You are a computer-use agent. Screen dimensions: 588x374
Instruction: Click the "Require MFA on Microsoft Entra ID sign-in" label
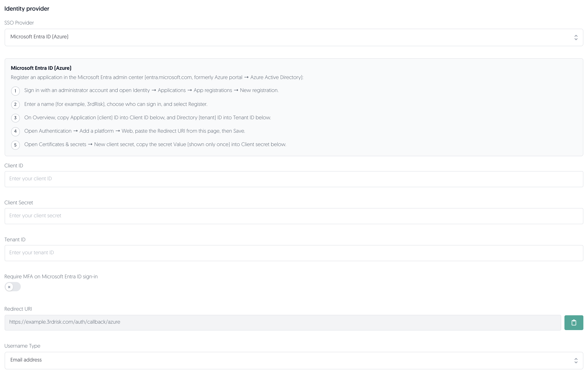pos(51,276)
